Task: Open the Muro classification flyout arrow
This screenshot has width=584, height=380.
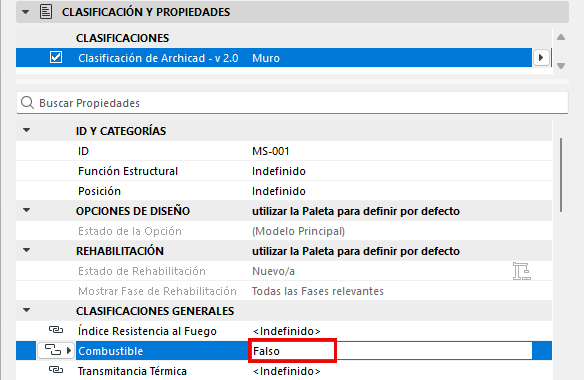Action: point(541,58)
